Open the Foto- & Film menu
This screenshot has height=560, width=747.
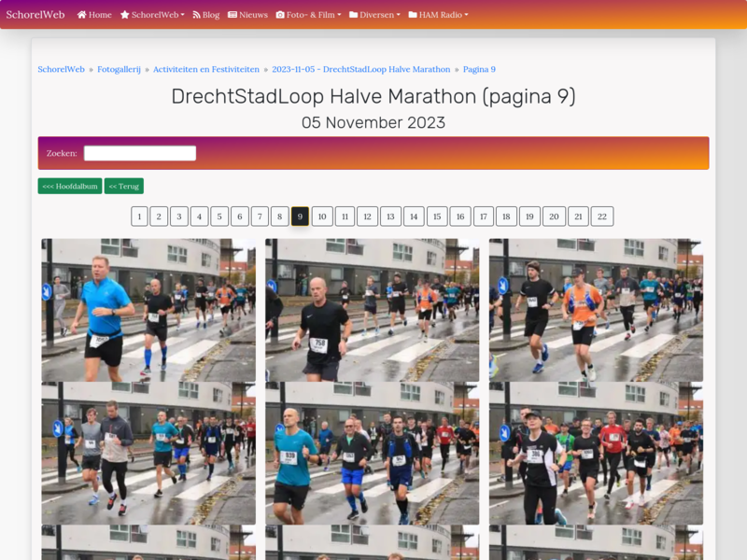click(x=308, y=15)
